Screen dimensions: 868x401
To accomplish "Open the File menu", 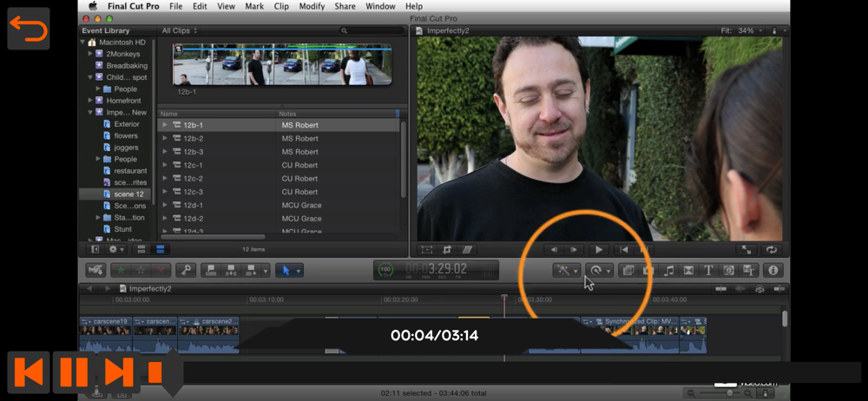I will pos(176,6).
